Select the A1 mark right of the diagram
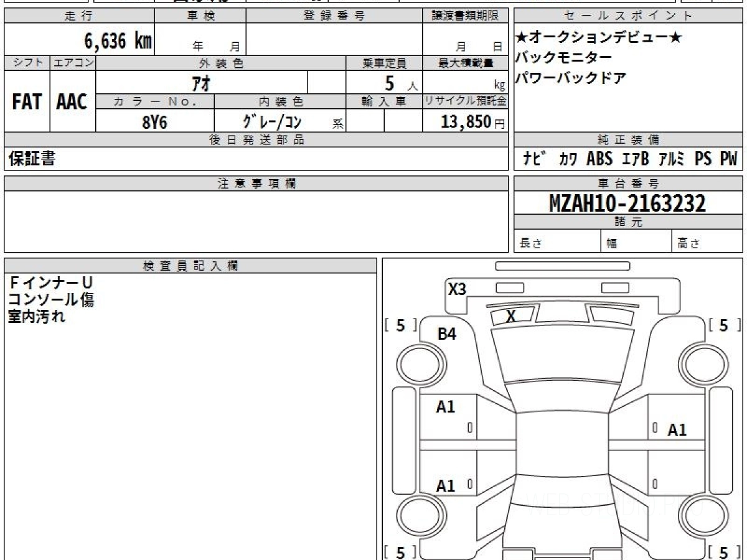The image size is (747, 560). point(677,430)
